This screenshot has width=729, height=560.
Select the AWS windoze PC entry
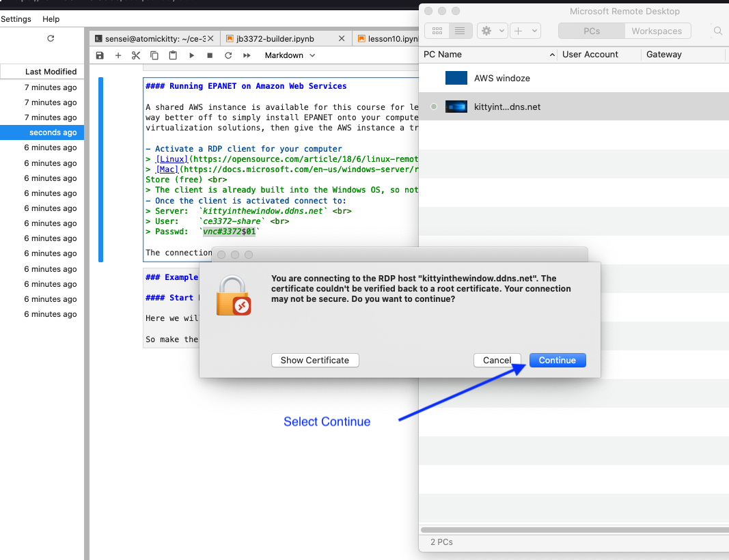pyautogui.click(x=574, y=78)
